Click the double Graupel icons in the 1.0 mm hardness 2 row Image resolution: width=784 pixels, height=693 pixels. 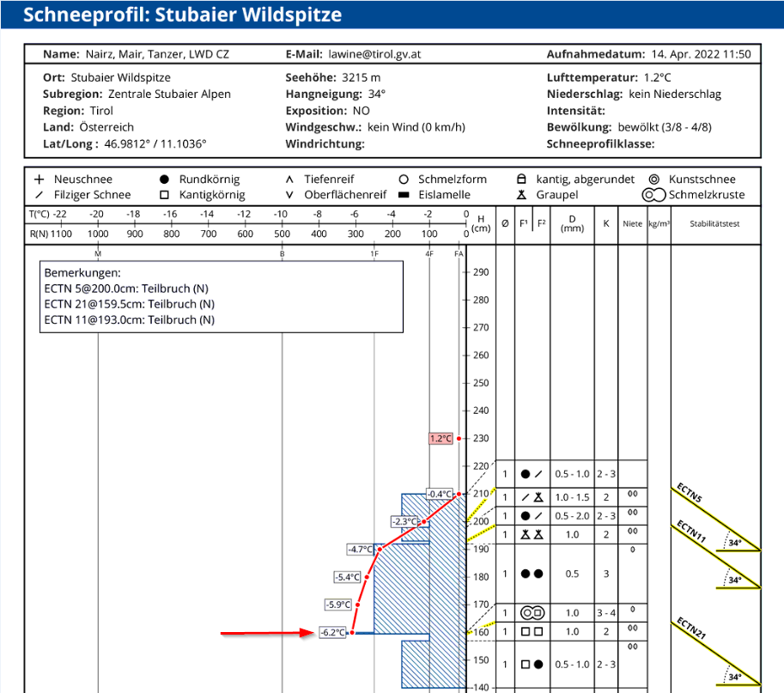point(532,534)
